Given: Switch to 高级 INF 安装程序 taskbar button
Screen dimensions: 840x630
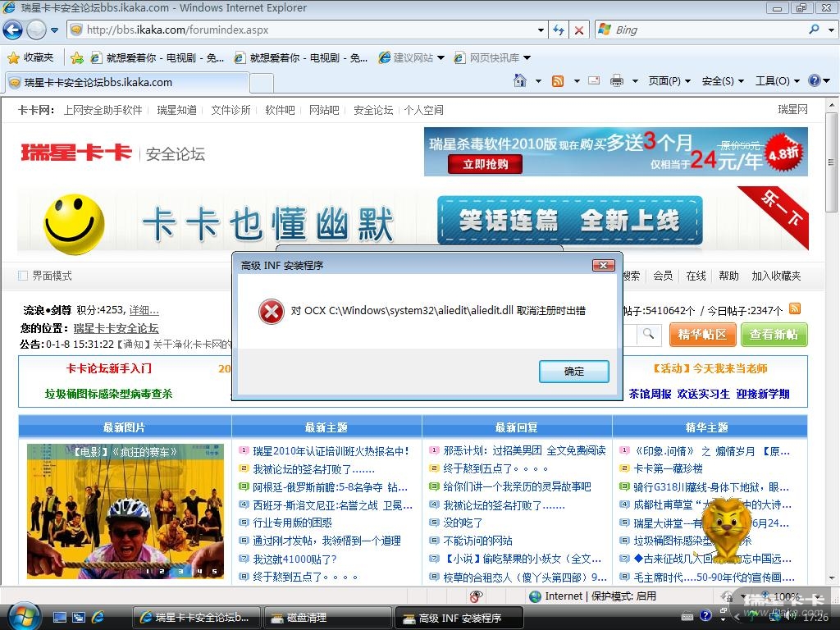Looking at the screenshot, I should point(459,618).
